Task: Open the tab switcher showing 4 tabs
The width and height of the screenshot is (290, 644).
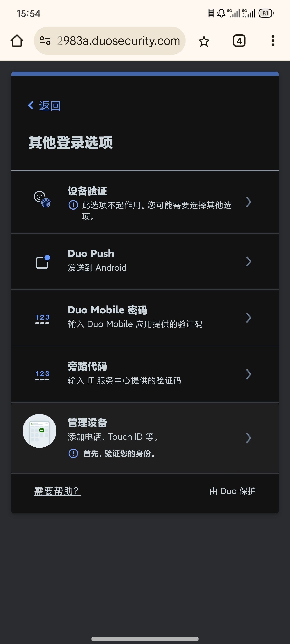Action: click(x=239, y=41)
